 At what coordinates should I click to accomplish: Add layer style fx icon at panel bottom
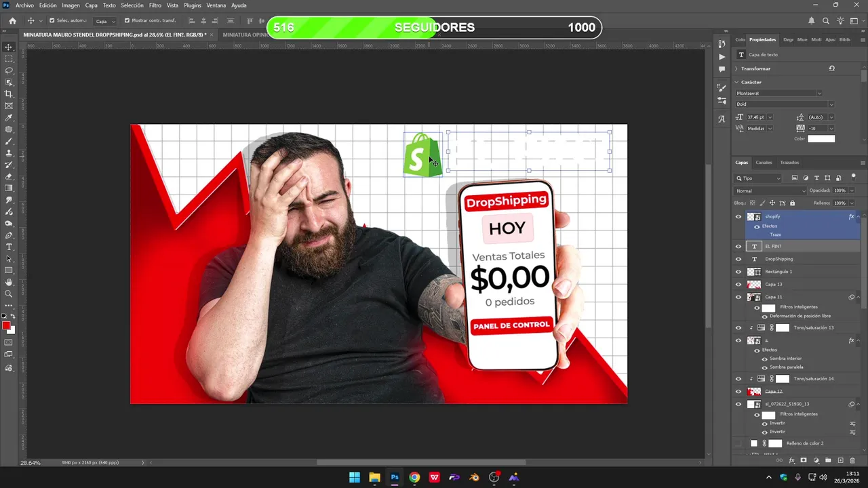pos(791,461)
